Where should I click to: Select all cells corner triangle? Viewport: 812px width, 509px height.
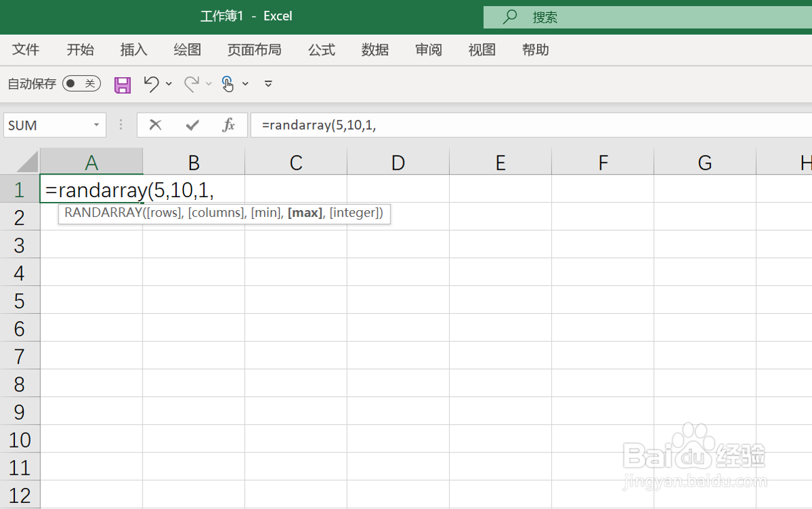coord(27,162)
